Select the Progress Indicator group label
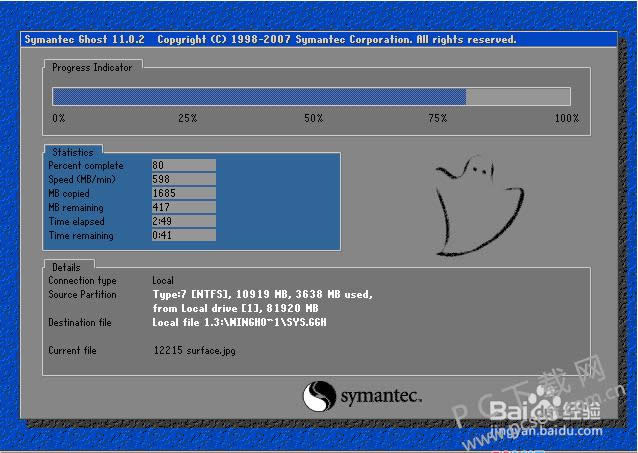Image resolution: width=638 pixels, height=453 pixels. (x=92, y=68)
